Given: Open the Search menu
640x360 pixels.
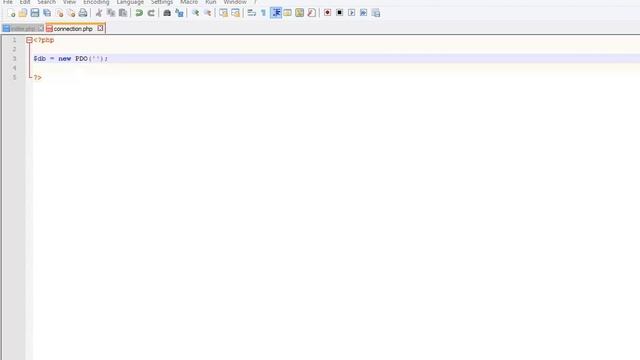Looking at the screenshot, I should (47, 2).
